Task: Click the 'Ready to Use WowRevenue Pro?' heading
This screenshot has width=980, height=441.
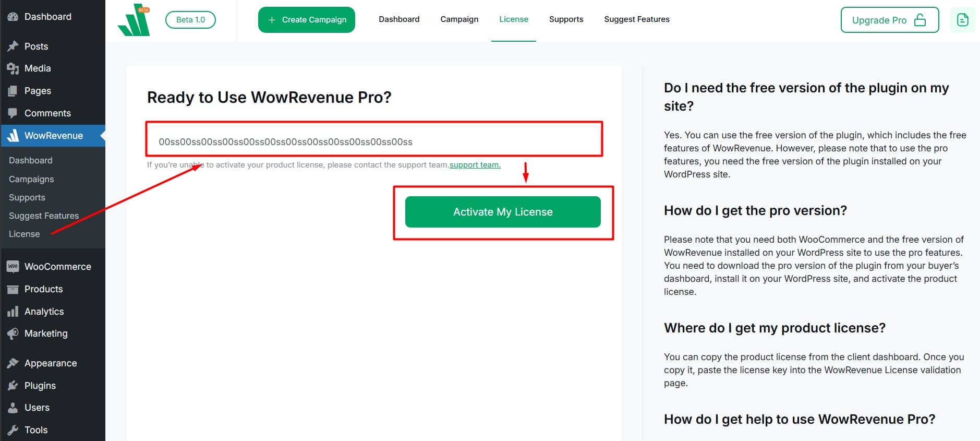Action: click(269, 98)
